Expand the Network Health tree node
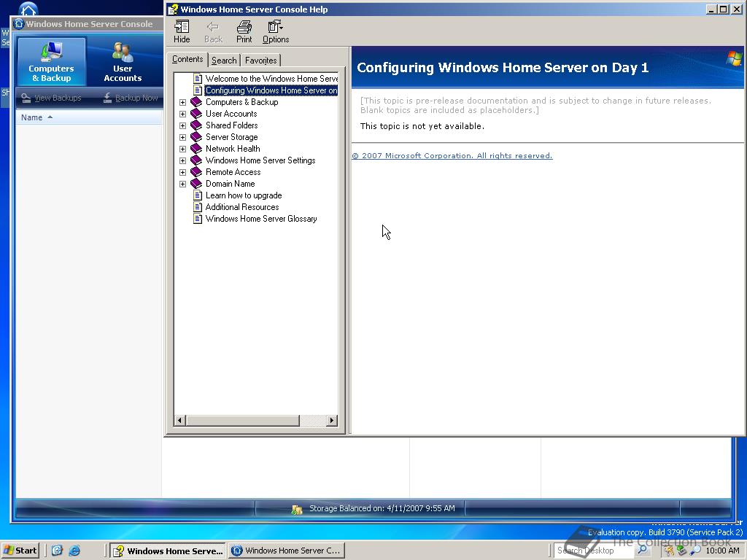The height and width of the screenshot is (560, 747). (182, 149)
